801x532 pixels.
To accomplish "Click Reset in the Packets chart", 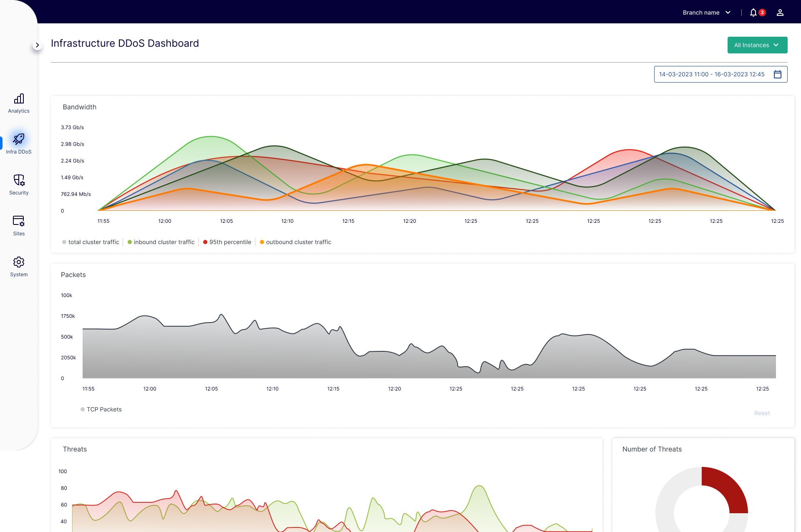I will pyautogui.click(x=762, y=413).
